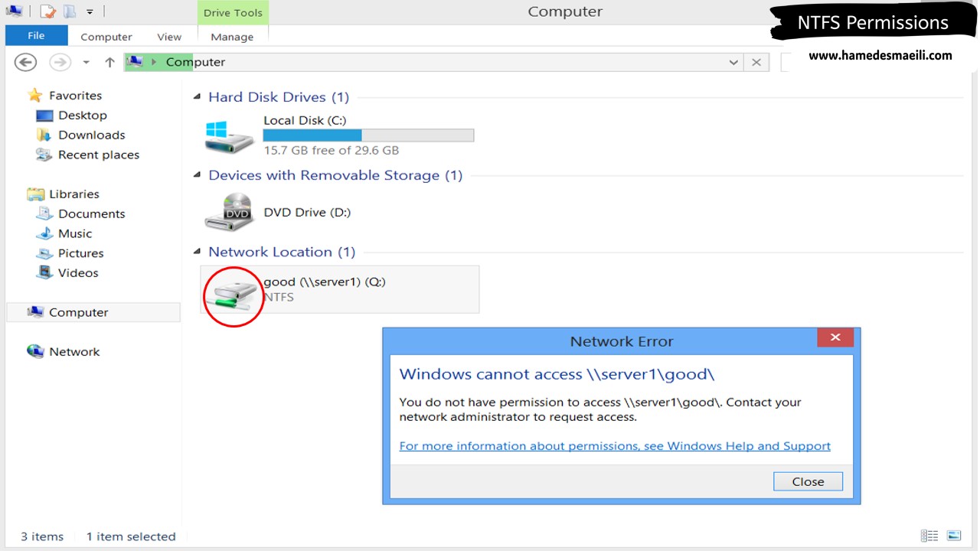Image resolution: width=980 pixels, height=551 pixels.
Task: Open the File menu tab
Action: pyautogui.click(x=36, y=35)
